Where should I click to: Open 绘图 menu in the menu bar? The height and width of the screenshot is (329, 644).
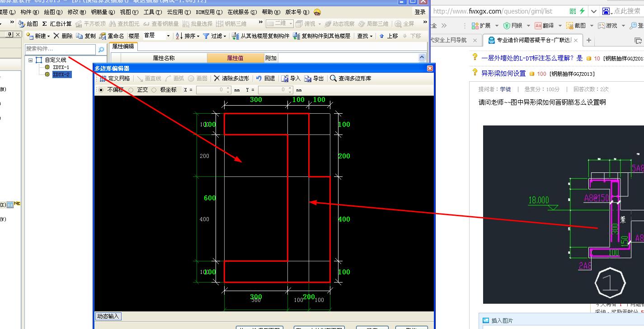[53, 12]
